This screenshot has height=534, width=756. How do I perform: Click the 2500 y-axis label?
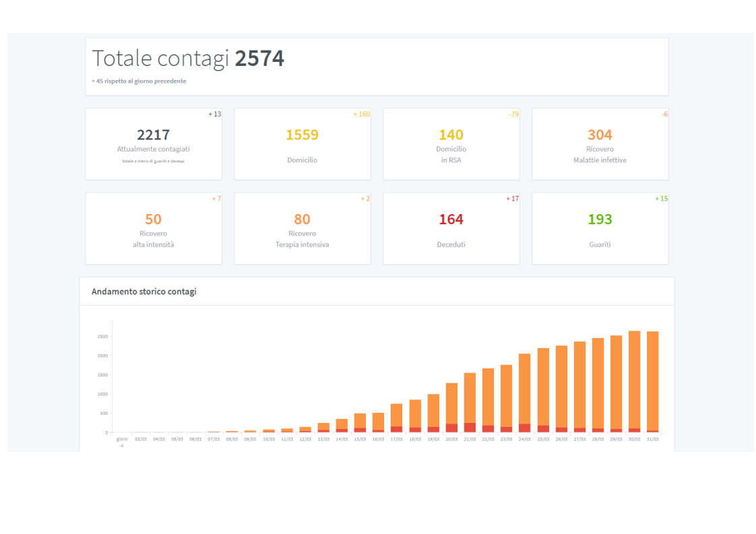pyautogui.click(x=102, y=336)
